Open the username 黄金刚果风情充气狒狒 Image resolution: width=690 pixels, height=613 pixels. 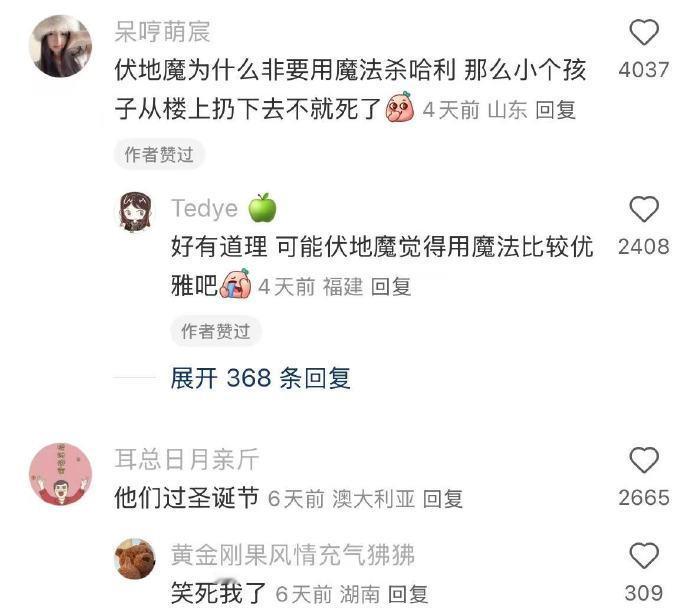click(x=293, y=555)
